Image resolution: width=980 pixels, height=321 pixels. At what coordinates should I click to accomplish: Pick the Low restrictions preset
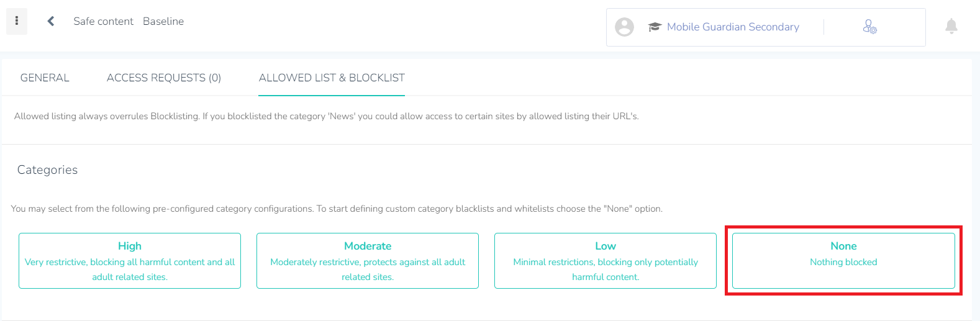[x=606, y=261]
